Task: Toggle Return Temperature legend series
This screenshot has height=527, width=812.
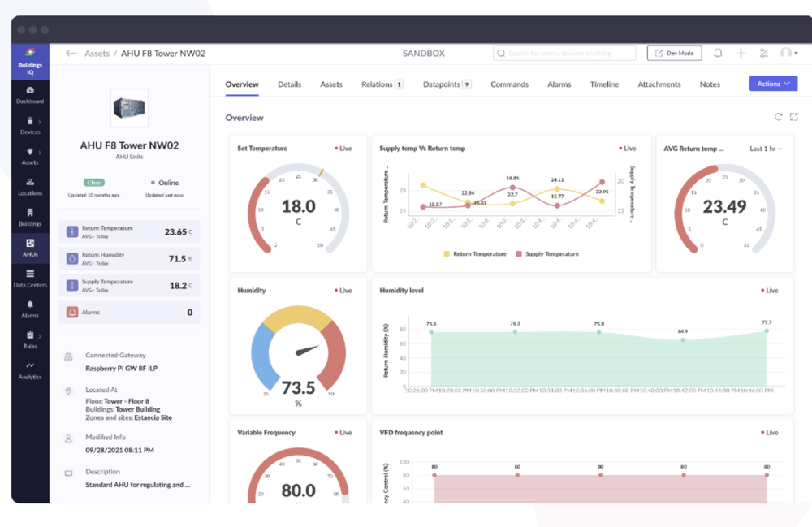Action: pyautogui.click(x=475, y=254)
